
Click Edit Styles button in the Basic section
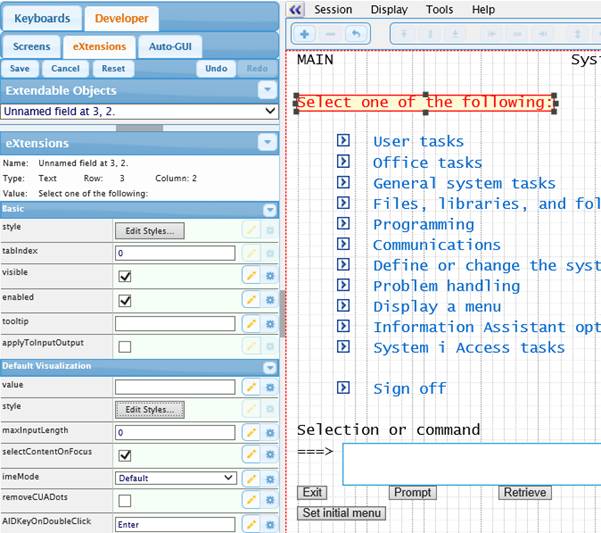coord(149,231)
